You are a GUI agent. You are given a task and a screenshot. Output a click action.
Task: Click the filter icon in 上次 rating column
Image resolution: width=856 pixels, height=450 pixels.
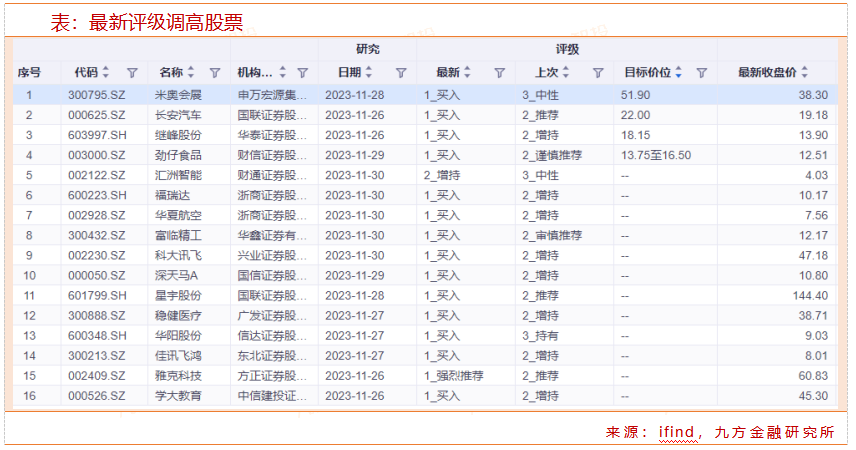[598, 73]
